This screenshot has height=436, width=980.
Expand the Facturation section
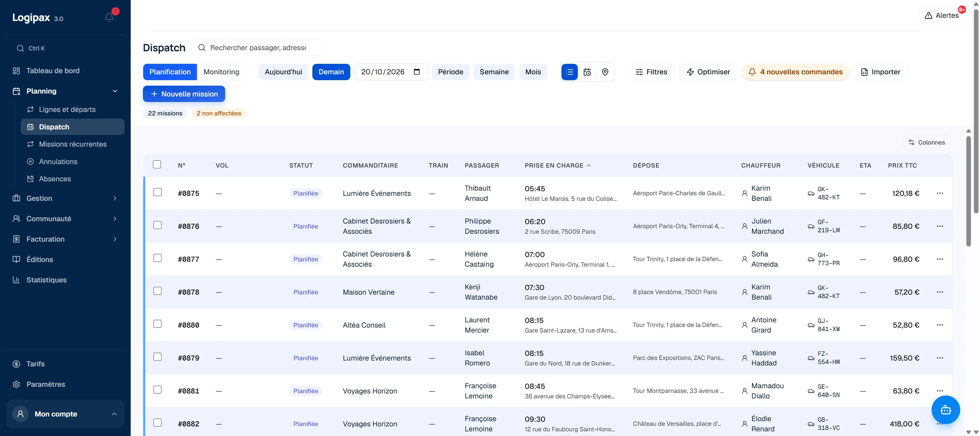tap(65, 239)
